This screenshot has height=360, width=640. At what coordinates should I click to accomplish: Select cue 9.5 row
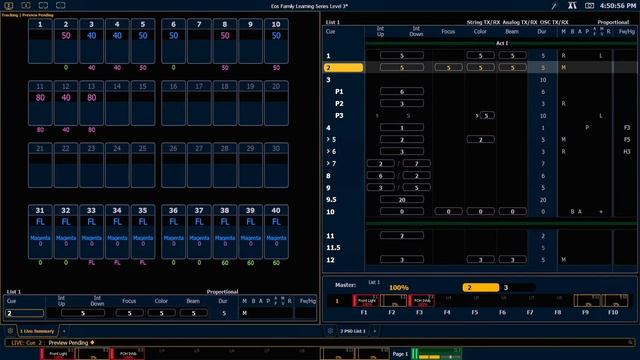[x=480, y=200]
